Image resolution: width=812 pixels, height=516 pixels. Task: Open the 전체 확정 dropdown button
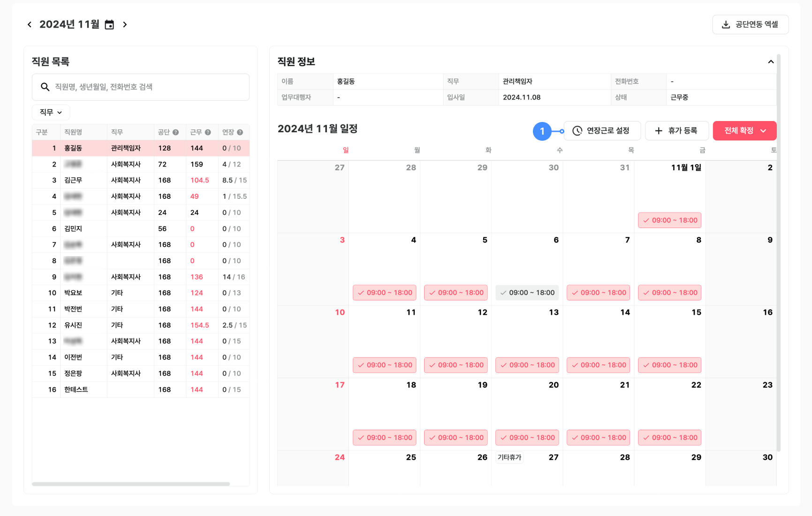point(744,131)
